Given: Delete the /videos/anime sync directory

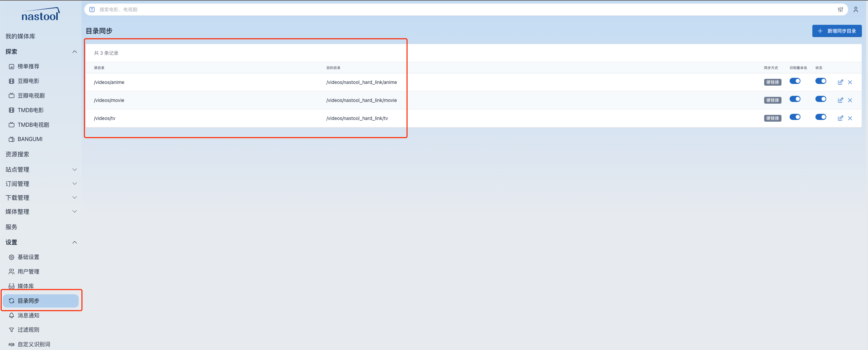Looking at the screenshot, I should [x=850, y=82].
